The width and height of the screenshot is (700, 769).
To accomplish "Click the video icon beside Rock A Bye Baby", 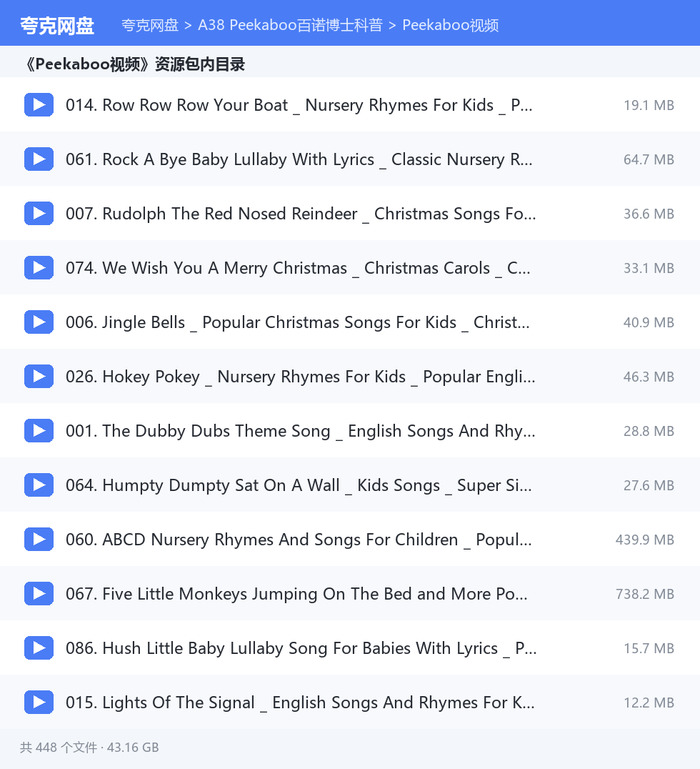I will coord(39,159).
